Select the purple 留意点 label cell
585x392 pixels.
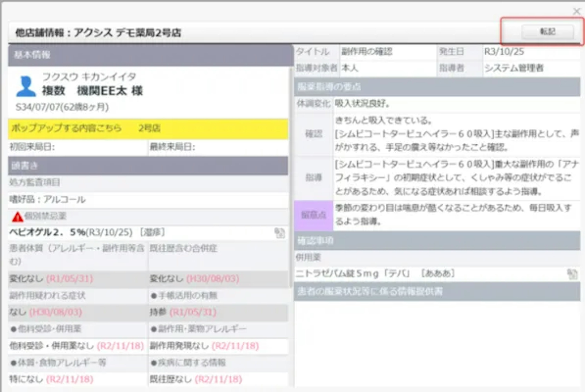pyautogui.click(x=313, y=215)
